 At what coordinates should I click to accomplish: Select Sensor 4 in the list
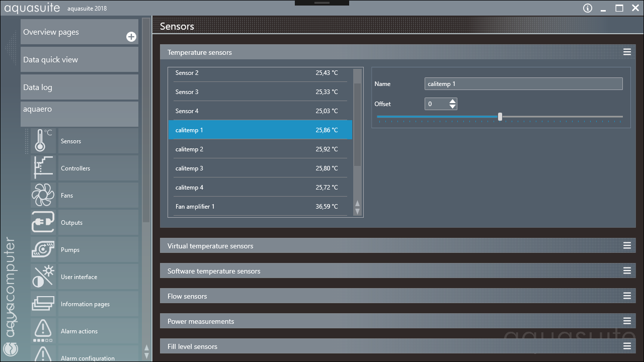tap(260, 111)
